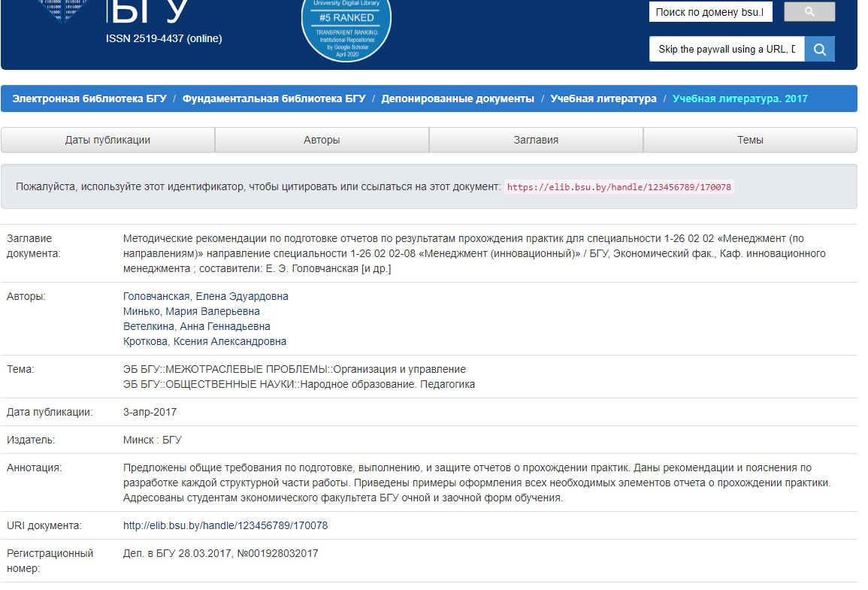Click ISSN 2519-4437 (online) text
The height and width of the screenshot is (590, 868).
[x=164, y=38]
